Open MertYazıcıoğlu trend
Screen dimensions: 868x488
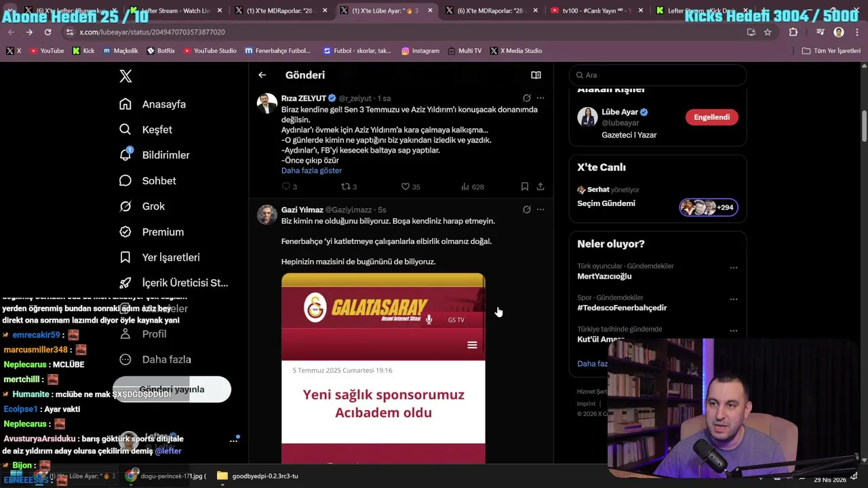coord(604,277)
